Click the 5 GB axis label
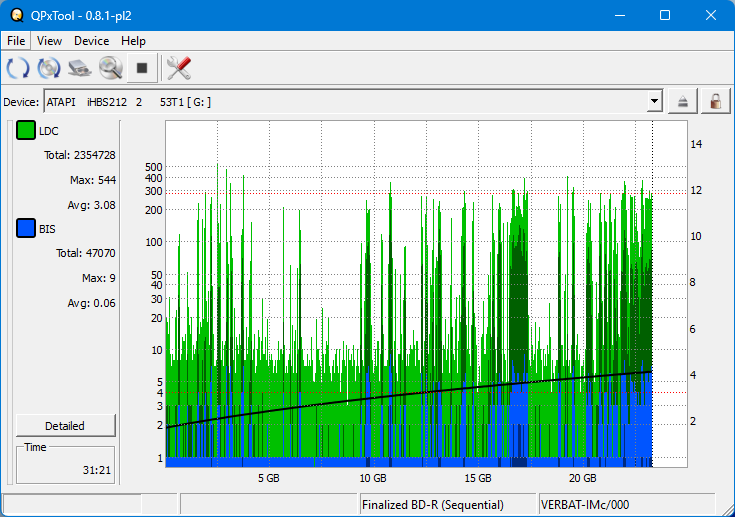The height and width of the screenshot is (517, 735). [269, 479]
